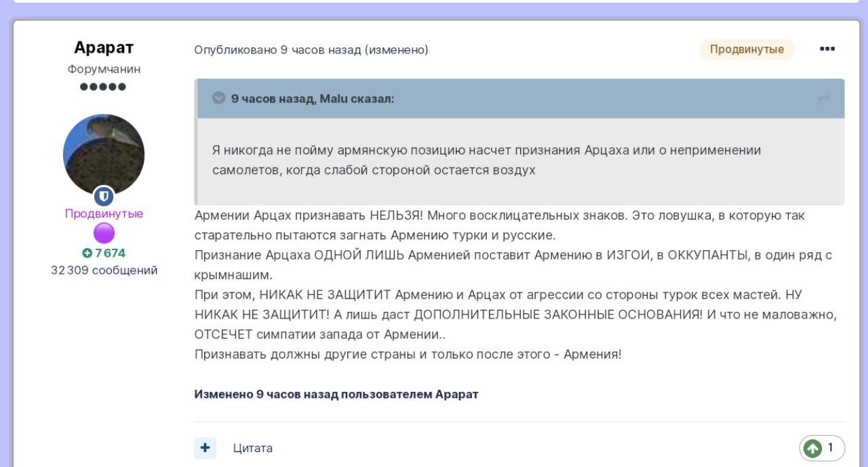Click the green reputation plus icon
Viewport: 868px width, 467px height.
(86, 253)
